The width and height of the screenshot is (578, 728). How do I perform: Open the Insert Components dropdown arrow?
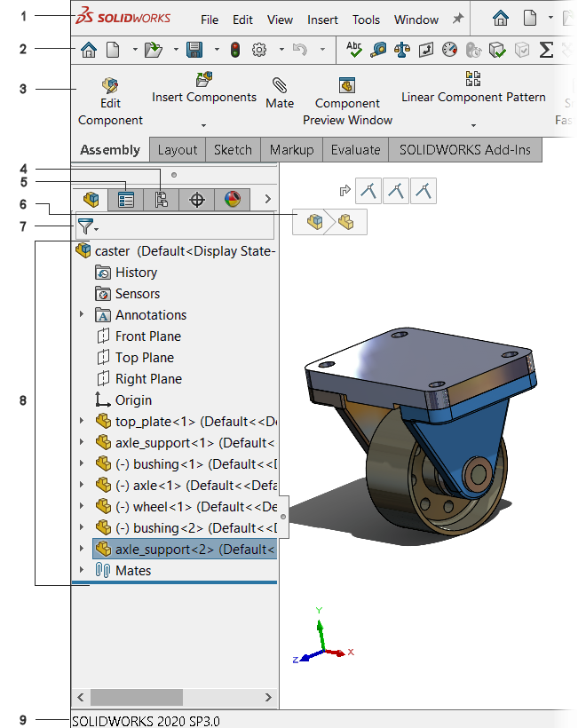click(203, 125)
